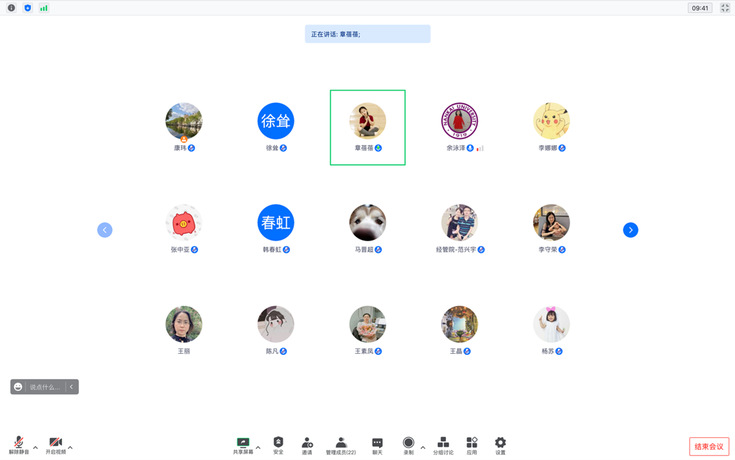
Task: Start recording with the 录制 icon
Action: [408, 443]
